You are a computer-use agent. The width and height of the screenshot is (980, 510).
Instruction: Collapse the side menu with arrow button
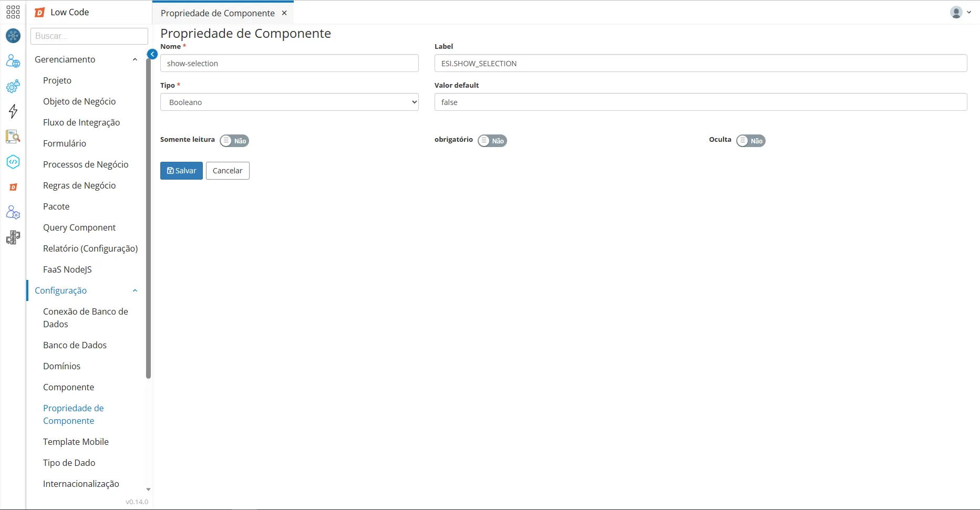coord(152,54)
